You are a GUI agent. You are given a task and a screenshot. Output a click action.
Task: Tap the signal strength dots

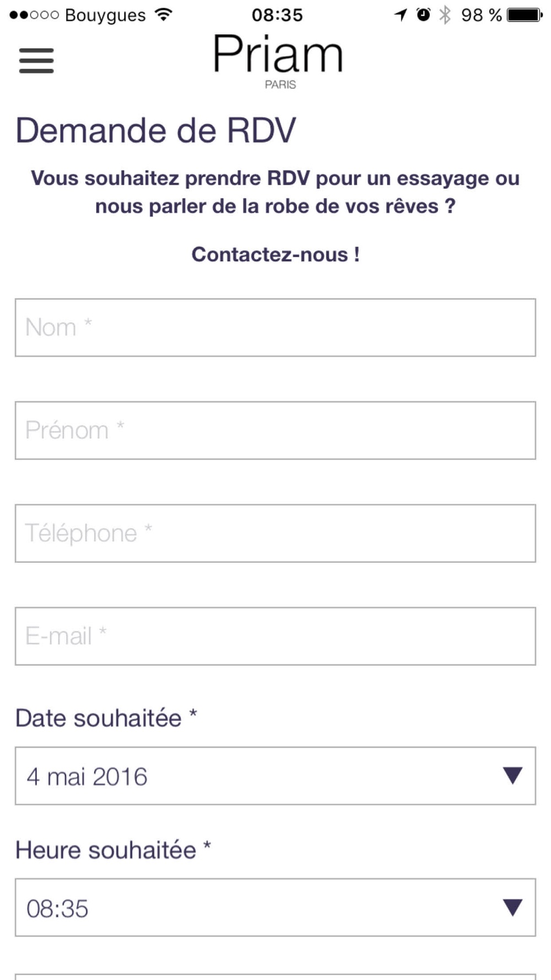tap(34, 15)
